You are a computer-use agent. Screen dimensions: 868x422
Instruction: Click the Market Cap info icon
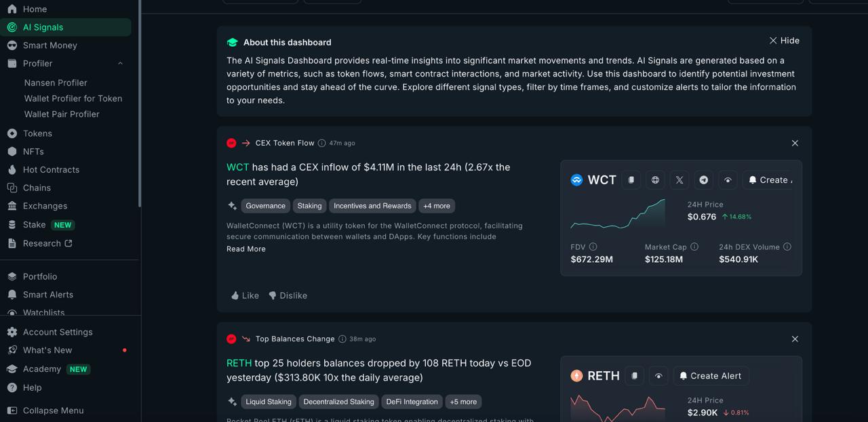point(694,247)
